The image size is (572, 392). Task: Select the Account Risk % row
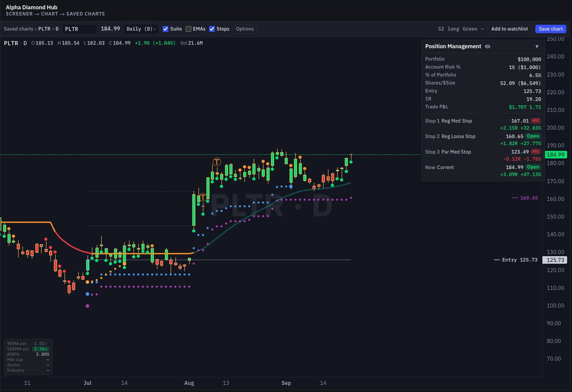[483, 67]
